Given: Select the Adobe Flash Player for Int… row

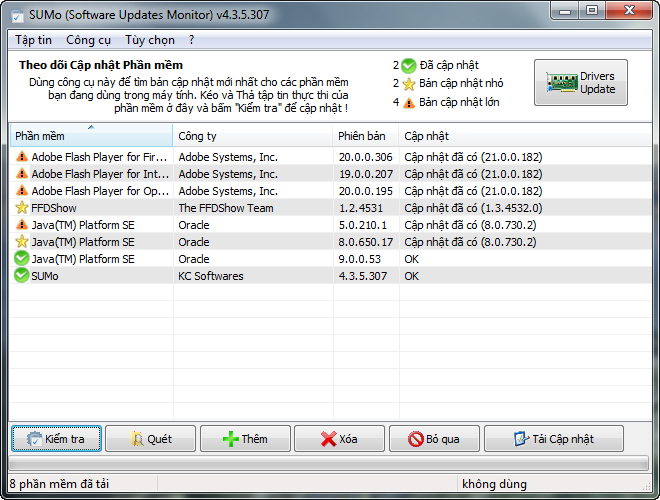Looking at the screenshot, I should 330,173.
